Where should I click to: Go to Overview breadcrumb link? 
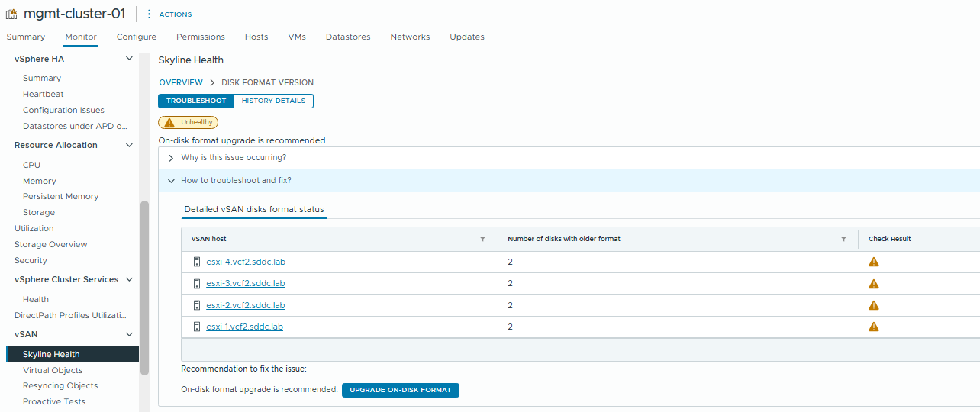pos(181,82)
